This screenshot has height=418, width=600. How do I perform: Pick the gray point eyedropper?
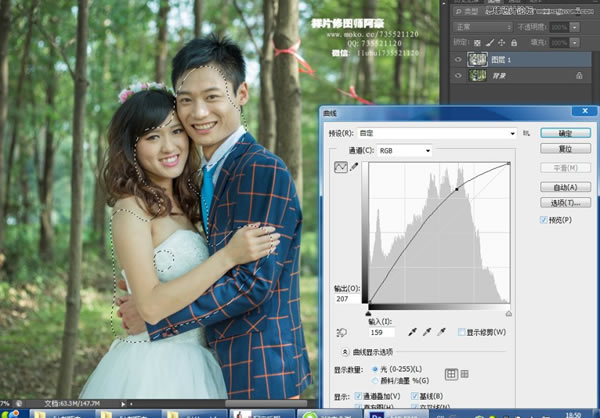pyautogui.click(x=427, y=332)
